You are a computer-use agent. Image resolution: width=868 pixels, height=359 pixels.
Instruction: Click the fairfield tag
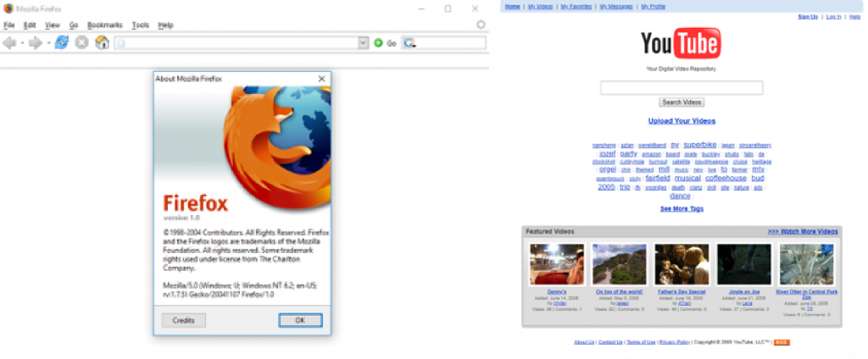[658, 178]
